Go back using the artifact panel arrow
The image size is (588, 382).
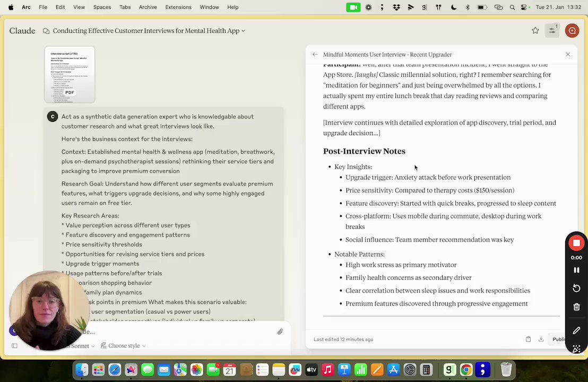[315, 54]
